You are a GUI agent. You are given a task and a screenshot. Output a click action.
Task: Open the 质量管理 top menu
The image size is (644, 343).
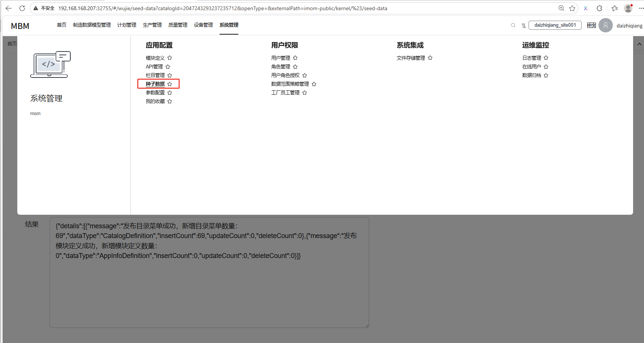coord(178,25)
